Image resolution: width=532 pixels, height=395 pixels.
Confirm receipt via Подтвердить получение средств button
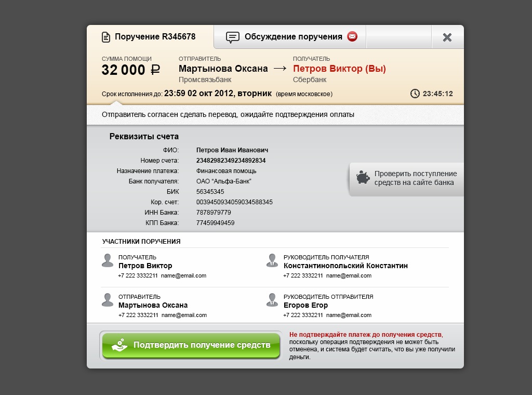191,345
